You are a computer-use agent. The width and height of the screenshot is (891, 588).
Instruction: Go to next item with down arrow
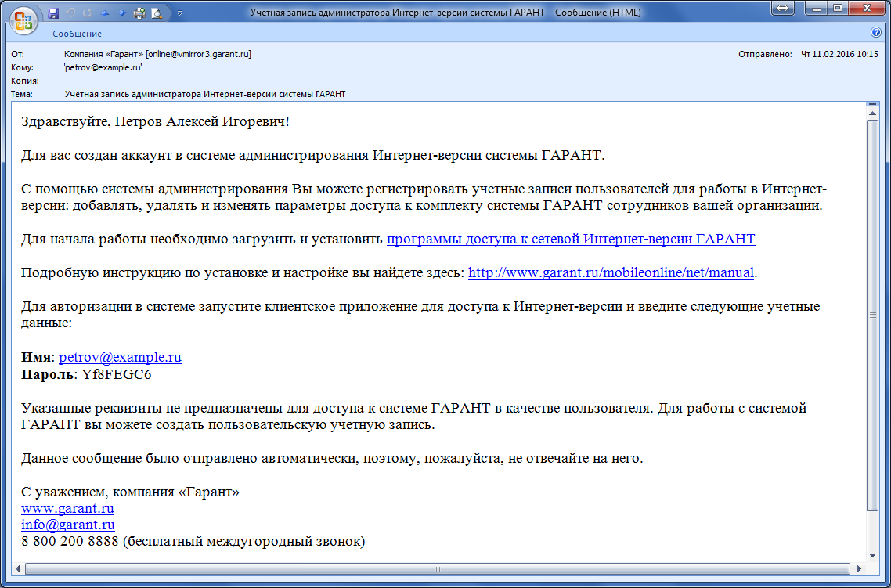(121, 13)
